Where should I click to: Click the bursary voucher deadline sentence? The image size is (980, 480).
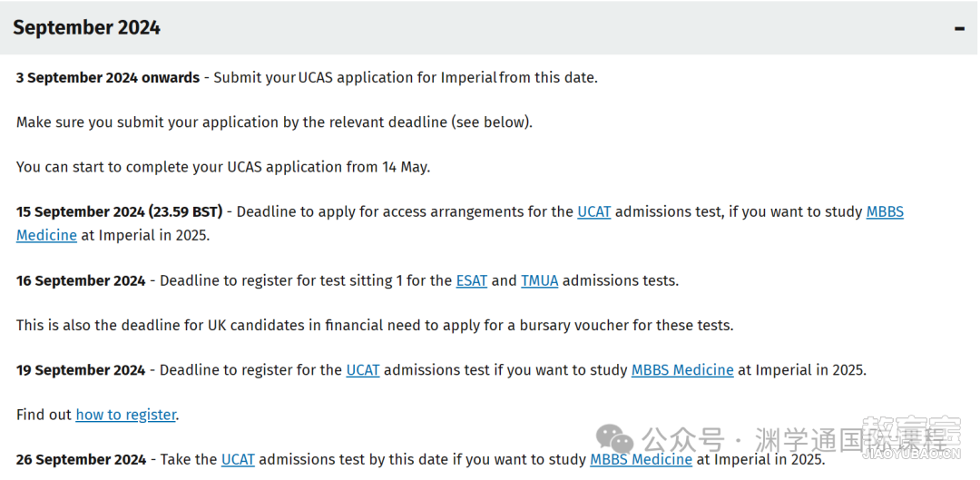point(375,325)
